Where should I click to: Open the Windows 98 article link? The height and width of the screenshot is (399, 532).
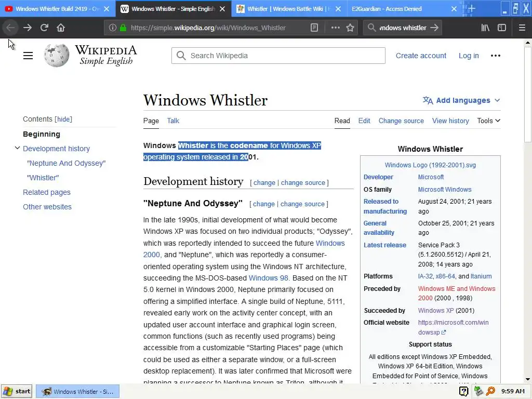pos(268,278)
